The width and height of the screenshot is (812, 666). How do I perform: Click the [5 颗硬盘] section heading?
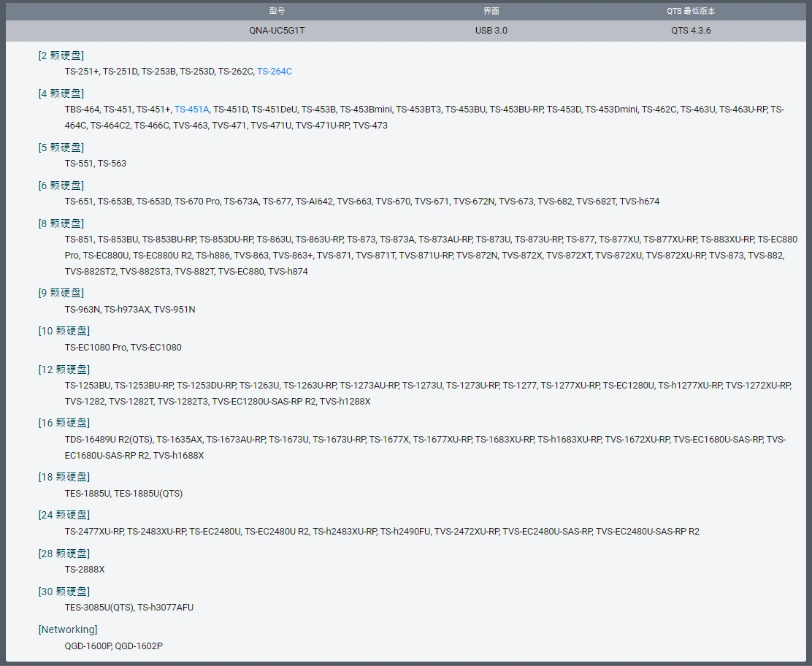click(x=61, y=148)
